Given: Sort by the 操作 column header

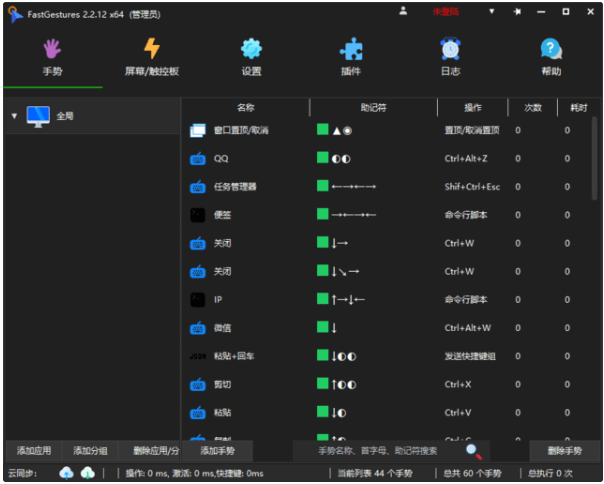Looking at the screenshot, I should pos(473,108).
